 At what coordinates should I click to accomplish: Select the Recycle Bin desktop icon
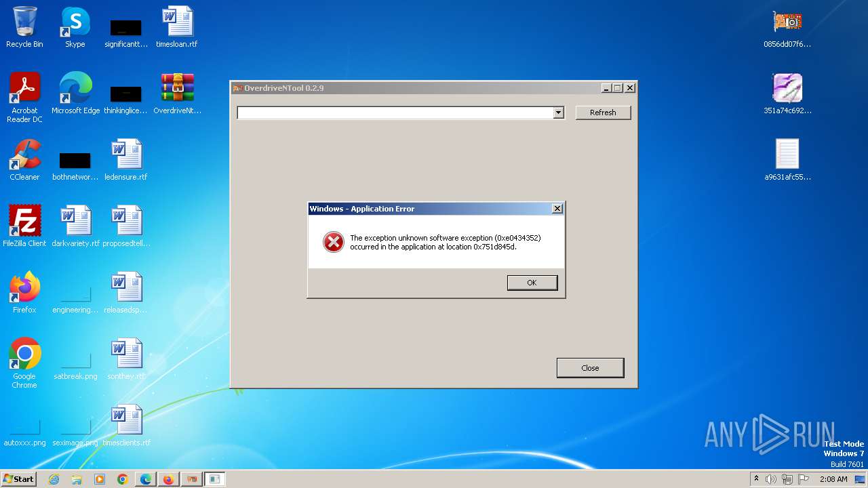[x=24, y=28]
